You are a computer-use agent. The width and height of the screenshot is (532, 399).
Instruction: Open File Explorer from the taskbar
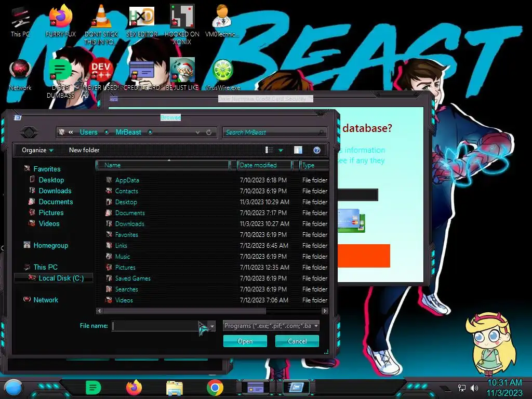click(x=175, y=388)
